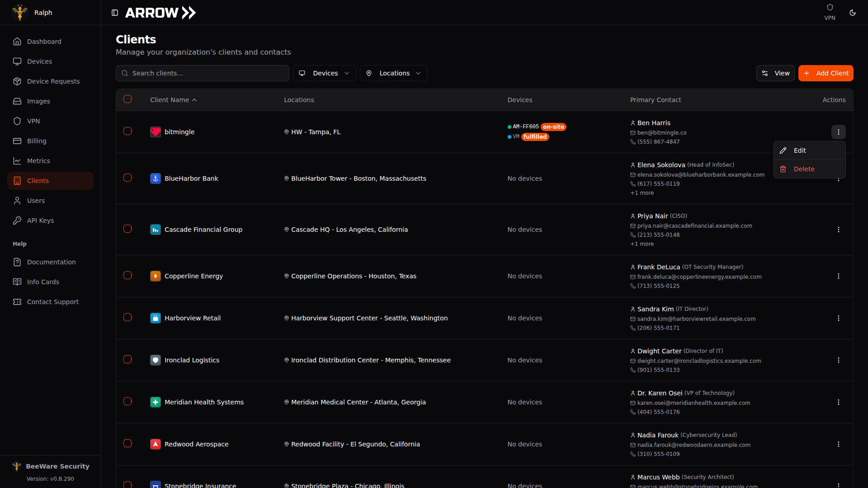Screen dimensions: 868x488
Task: Open Documentation help link
Action: tap(51, 262)
